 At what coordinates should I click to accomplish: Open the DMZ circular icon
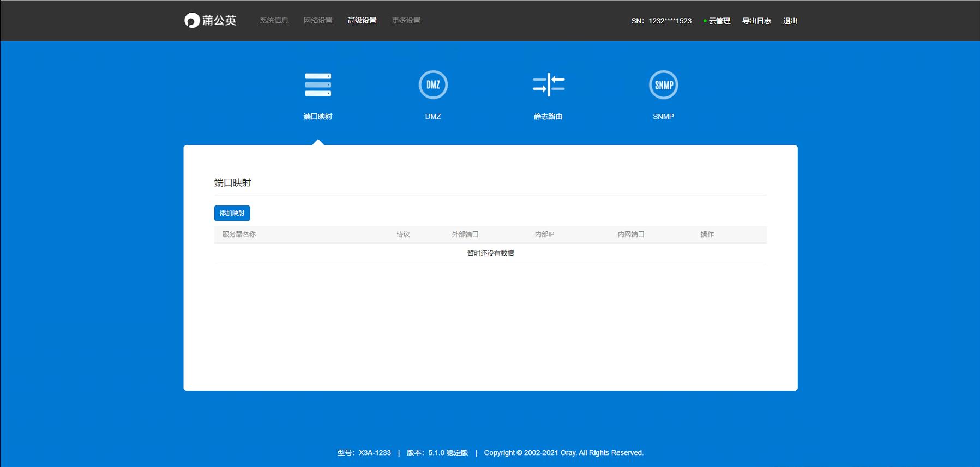pyautogui.click(x=433, y=85)
